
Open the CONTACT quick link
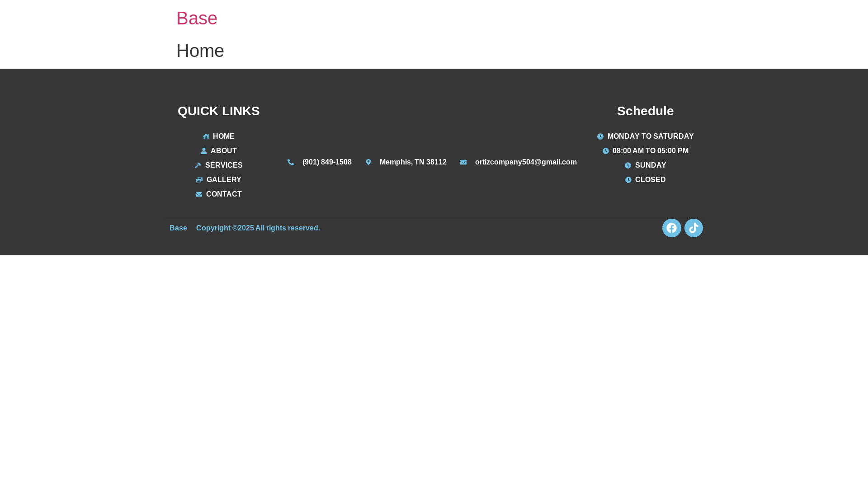[x=224, y=194]
